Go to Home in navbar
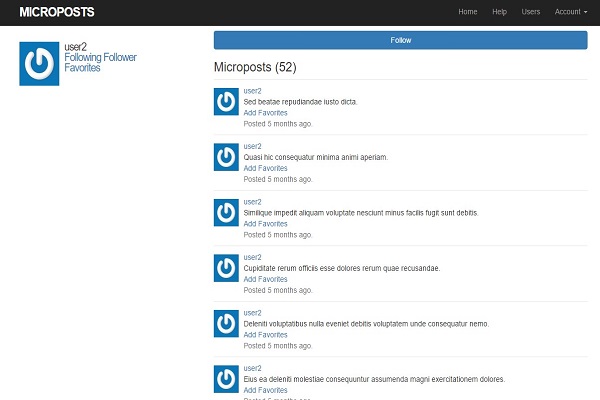The width and height of the screenshot is (600, 400). click(x=467, y=12)
